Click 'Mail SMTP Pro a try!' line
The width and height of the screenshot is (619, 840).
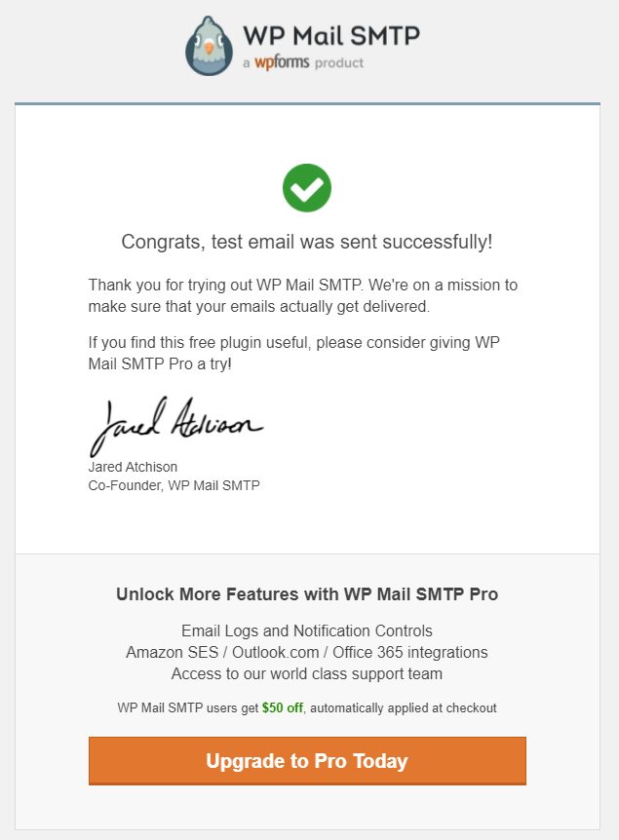(160, 363)
